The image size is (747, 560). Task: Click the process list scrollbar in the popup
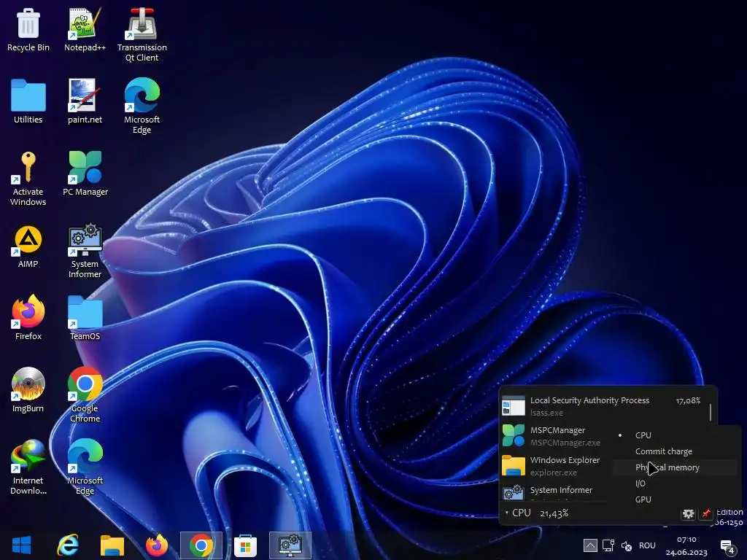pyautogui.click(x=711, y=413)
